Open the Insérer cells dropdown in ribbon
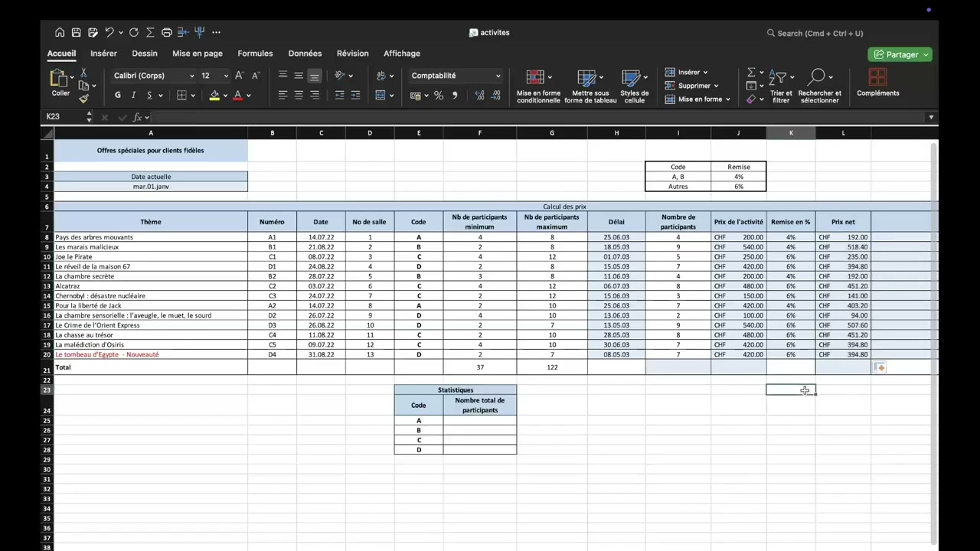The height and width of the screenshot is (551, 980). tap(687, 73)
